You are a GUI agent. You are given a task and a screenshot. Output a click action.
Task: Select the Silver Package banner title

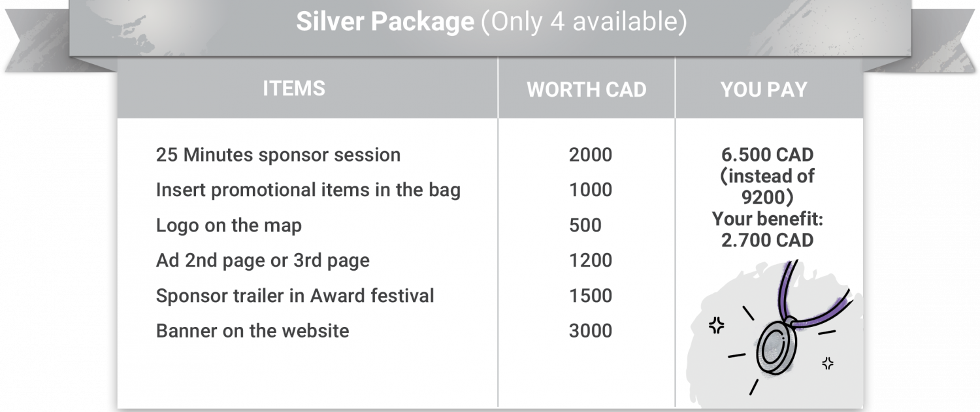pyautogui.click(x=491, y=22)
